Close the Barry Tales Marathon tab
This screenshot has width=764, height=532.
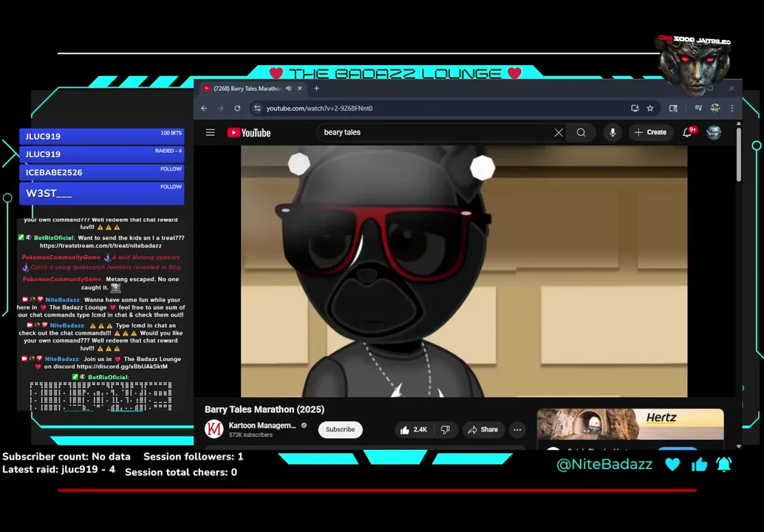point(300,88)
